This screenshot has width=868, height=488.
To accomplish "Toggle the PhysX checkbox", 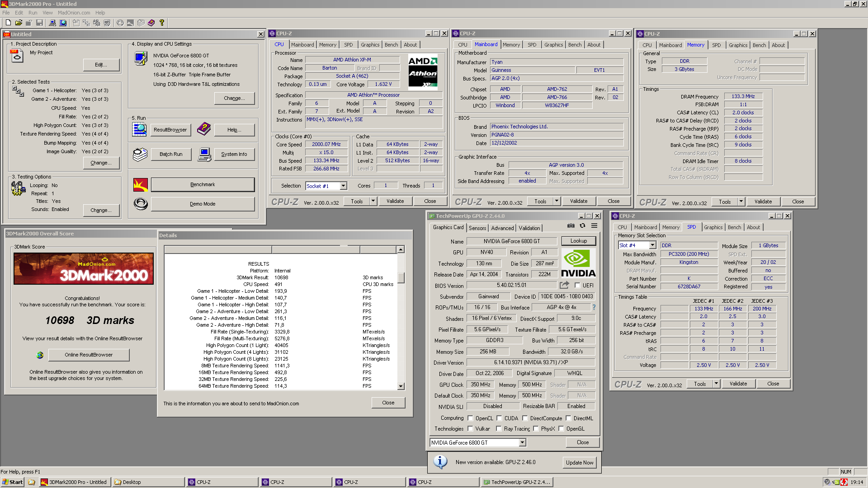I will [x=536, y=429].
